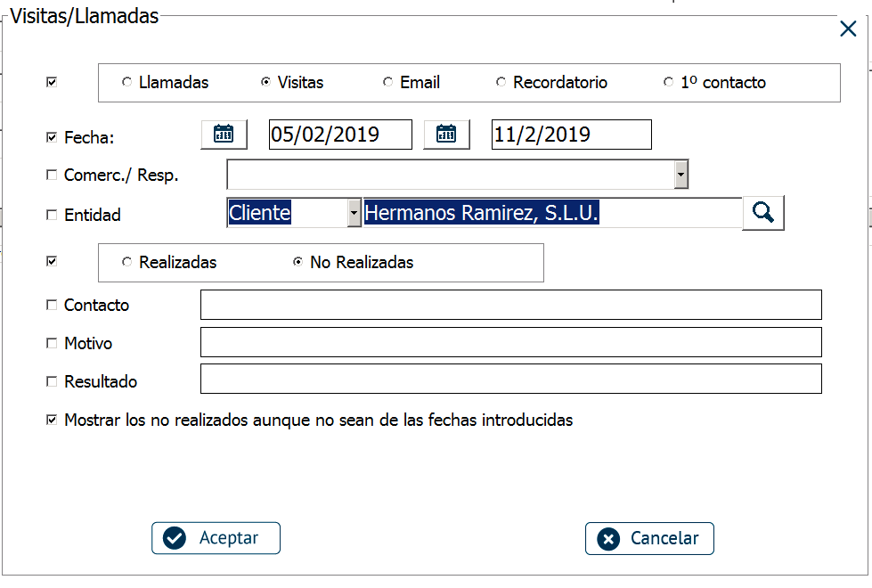872x588 pixels.
Task: Click the start date field 05/02/2019
Action: tap(340, 135)
